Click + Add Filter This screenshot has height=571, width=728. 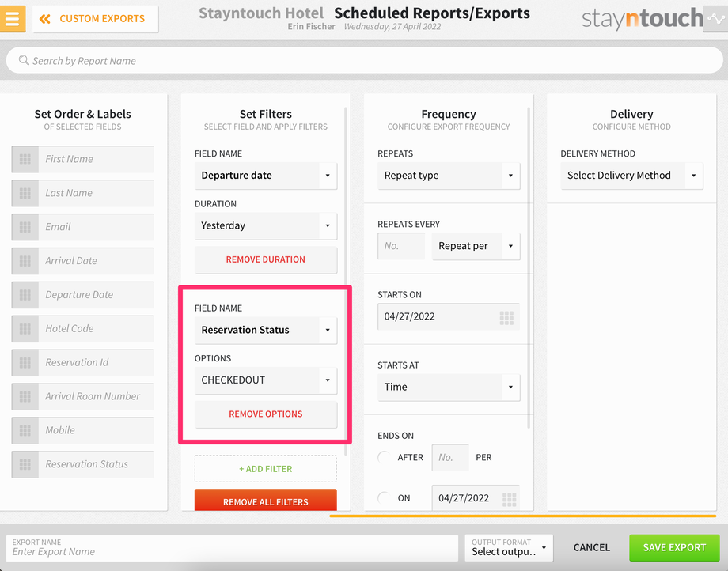[266, 469]
